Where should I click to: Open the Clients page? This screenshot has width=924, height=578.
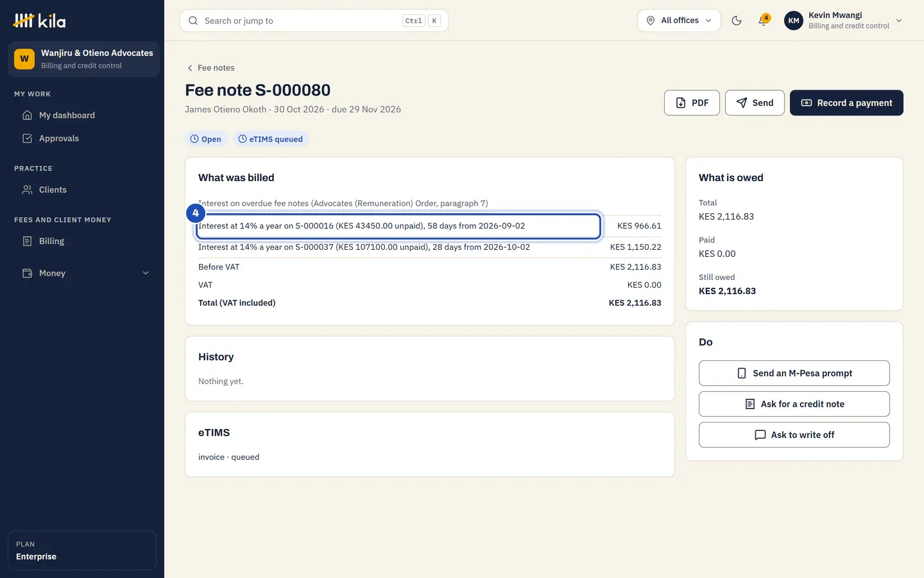[x=82, y=189]
